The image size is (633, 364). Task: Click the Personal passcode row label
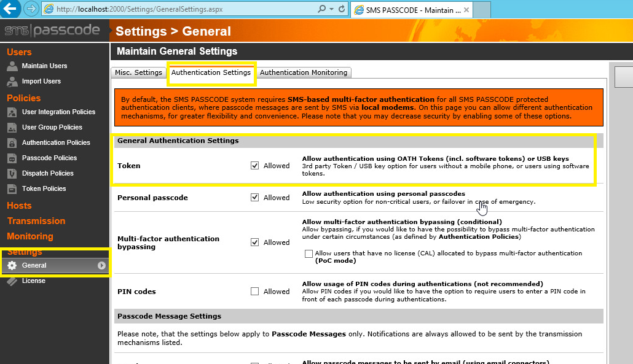pos(152,198)
